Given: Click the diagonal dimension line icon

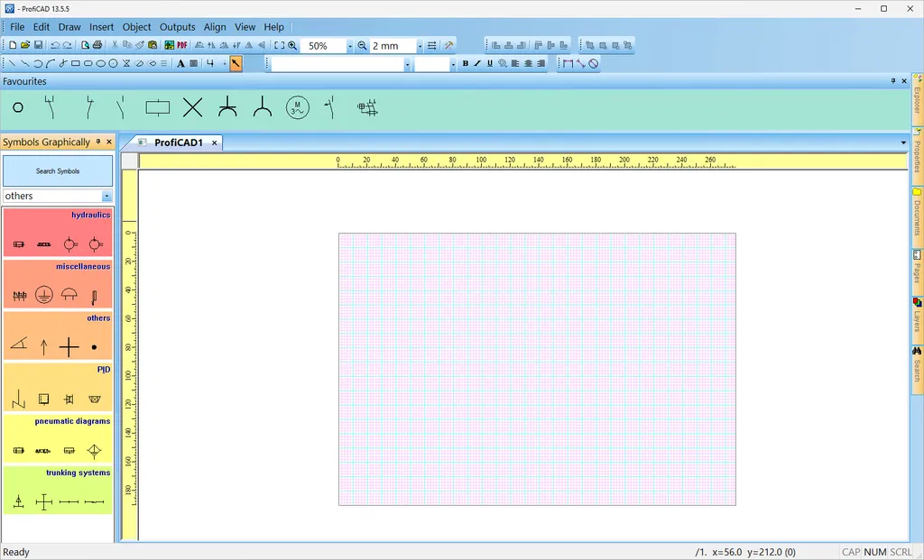Looking at the screenshot, I should [581, 64].
